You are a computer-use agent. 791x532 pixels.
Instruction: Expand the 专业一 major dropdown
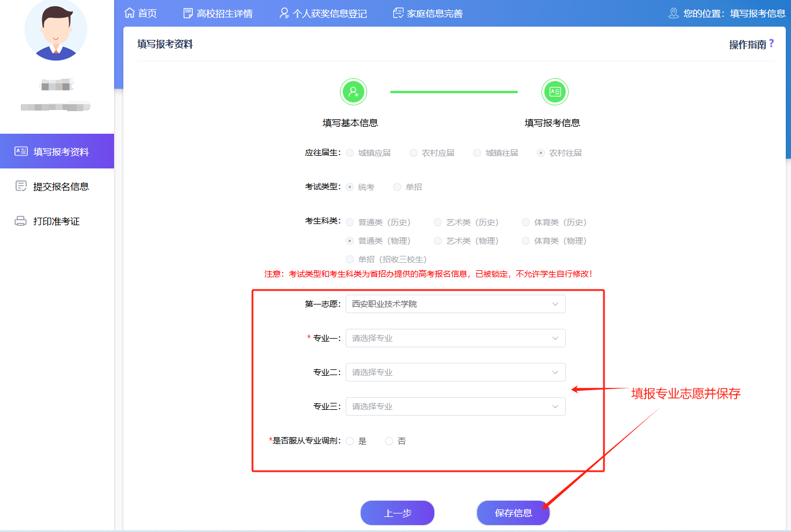pos(455,338)
